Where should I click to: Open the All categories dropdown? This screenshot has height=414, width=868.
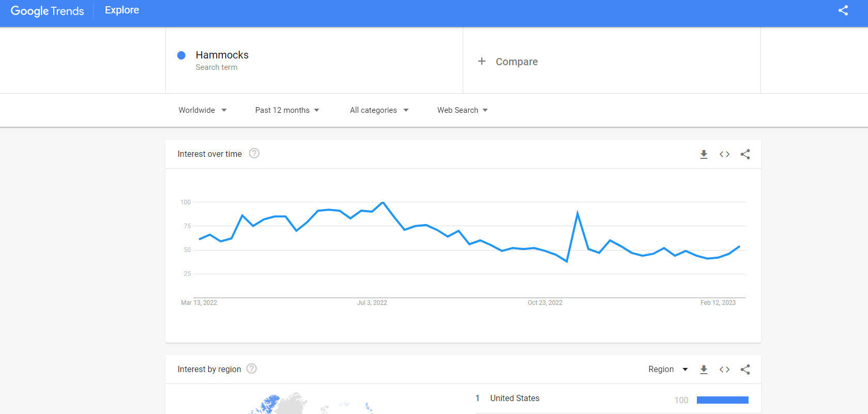pyautogui.click(x=379, y=110)
